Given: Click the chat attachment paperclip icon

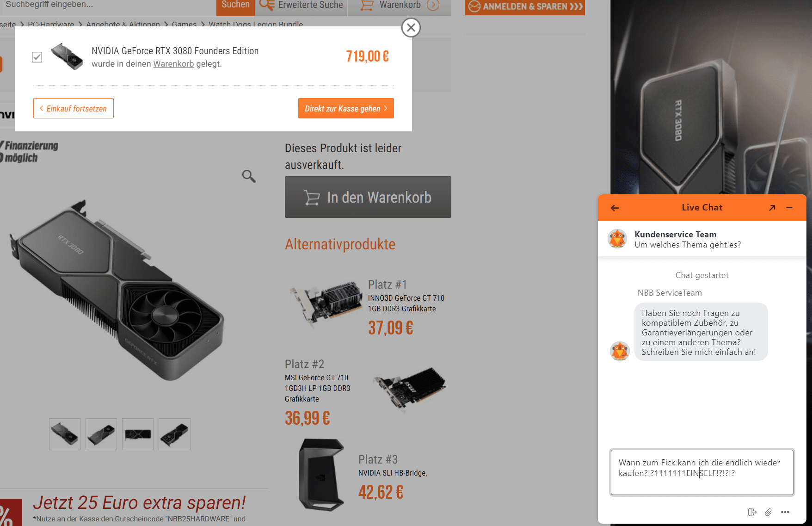Looking at the screenshot, I should coord(768,512).
